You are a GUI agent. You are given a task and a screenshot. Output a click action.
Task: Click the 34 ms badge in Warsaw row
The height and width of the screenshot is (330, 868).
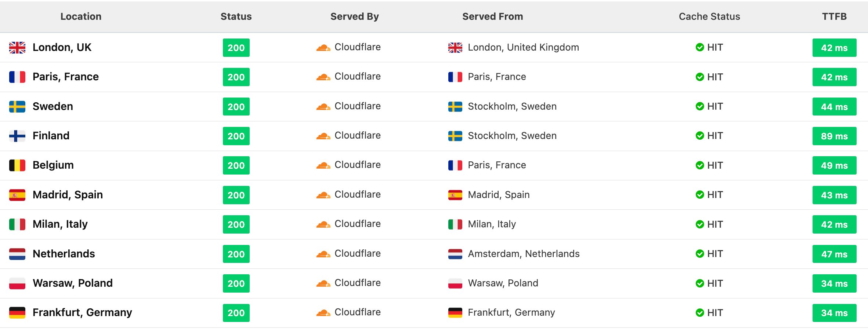point(834,283)
